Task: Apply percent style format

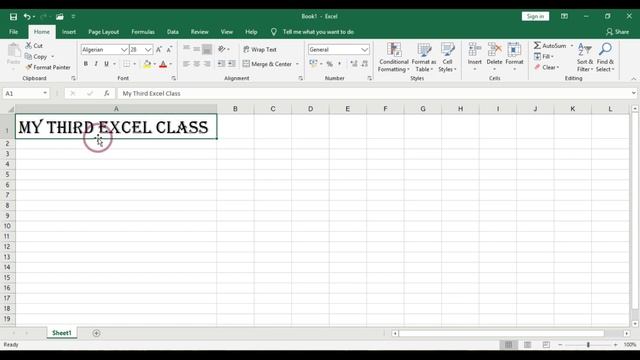Action: (x=329, y=64)
